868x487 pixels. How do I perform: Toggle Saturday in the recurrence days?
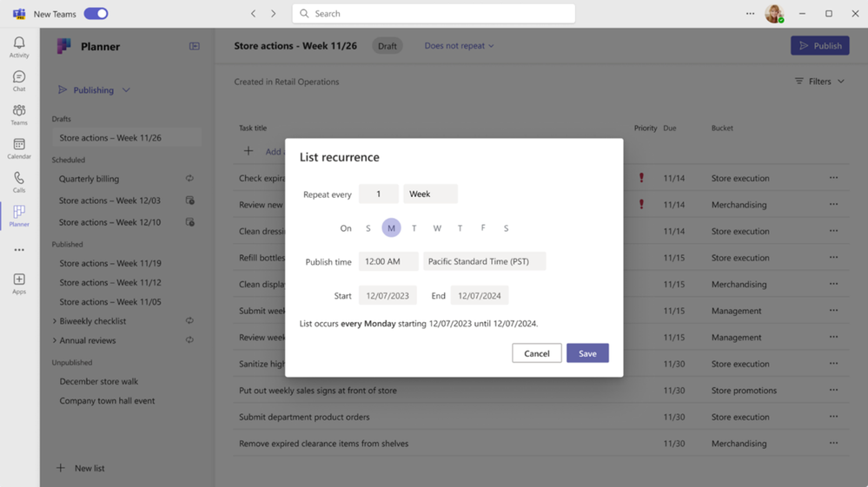click(506, 228)
